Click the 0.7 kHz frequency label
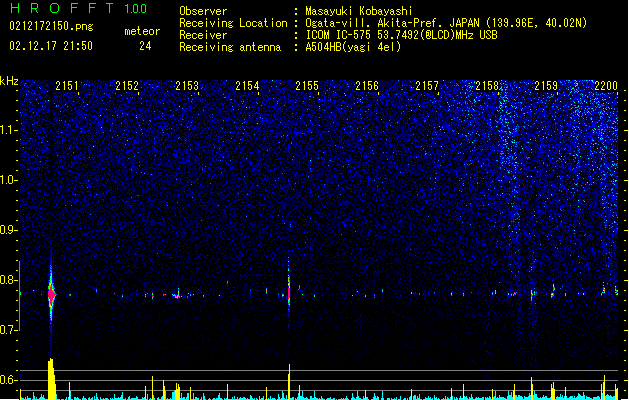This screenshot has width=629, height=400. click(9, 330)
